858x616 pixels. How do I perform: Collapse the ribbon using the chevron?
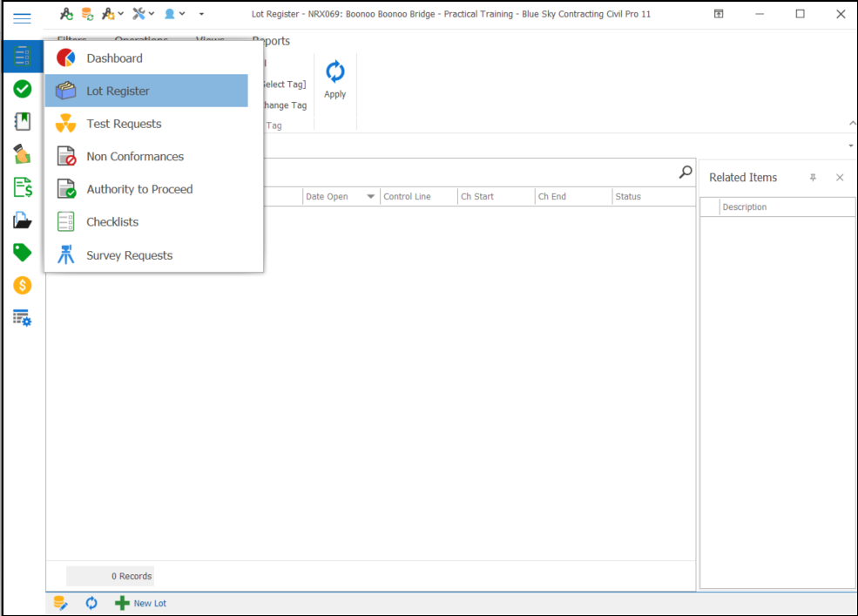(x=852, y=123)
